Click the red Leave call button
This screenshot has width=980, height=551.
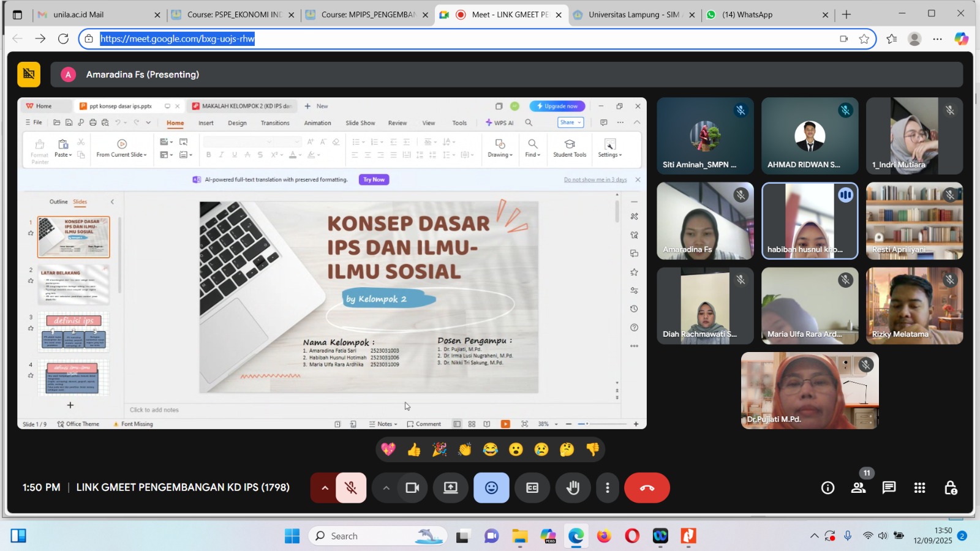pyautogui.click(x=647, y=488)
